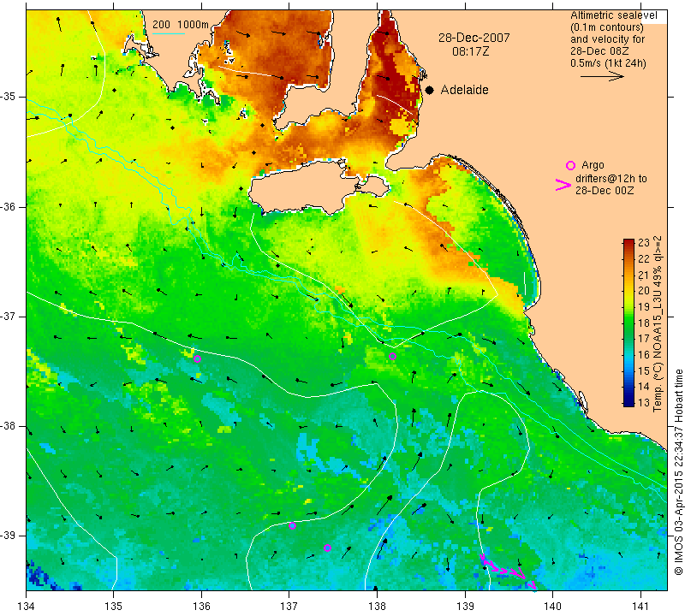Click the '0.5m/s (1kt 24h)' scale text
The image size is (685, 616).
[x=608, y=63]
